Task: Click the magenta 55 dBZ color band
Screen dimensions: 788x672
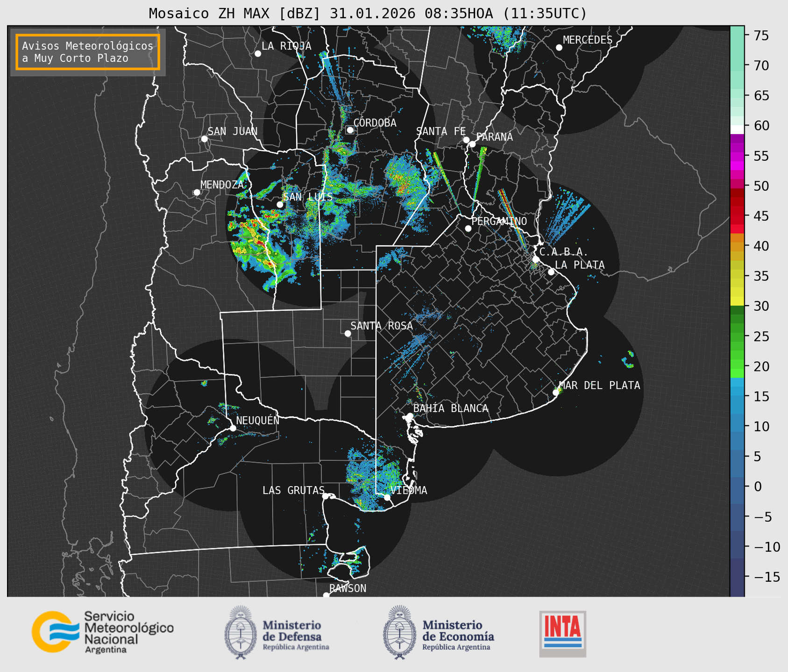Action: point(737,156)
